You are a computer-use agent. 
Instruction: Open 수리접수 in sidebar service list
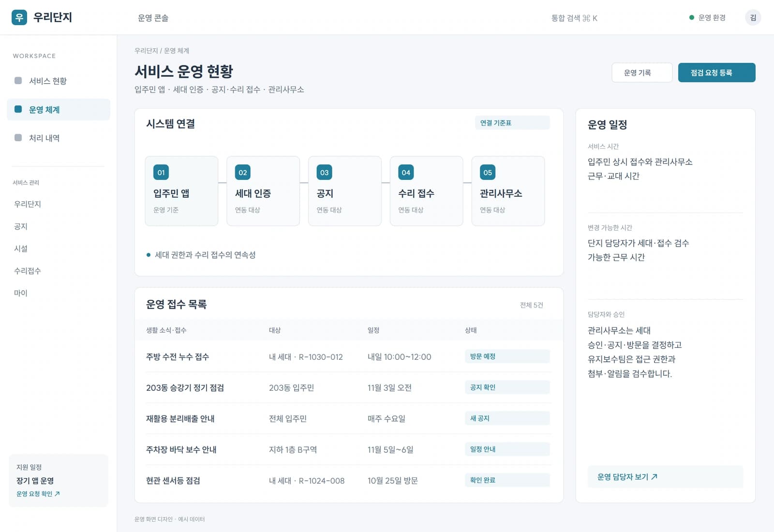point(28,271)
